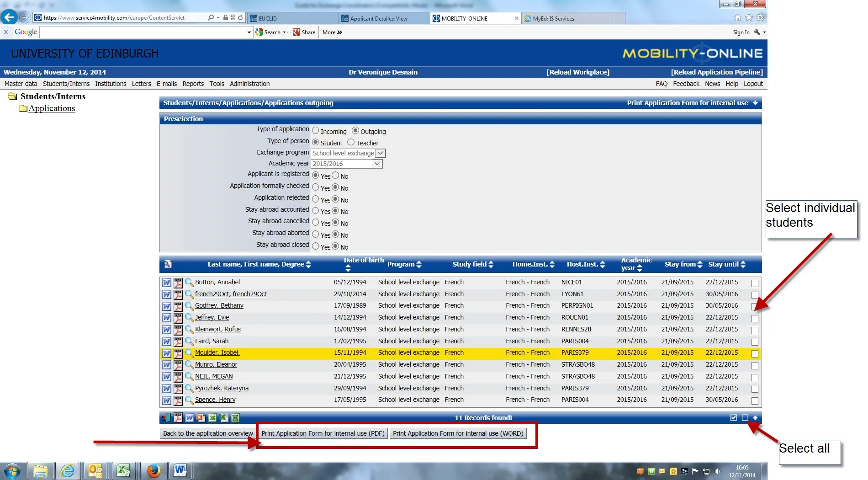Open the Word document icon for Britton, Annabel
This screenshot has height=480, width=868.
pyautogui.click(x=166, y=282)
